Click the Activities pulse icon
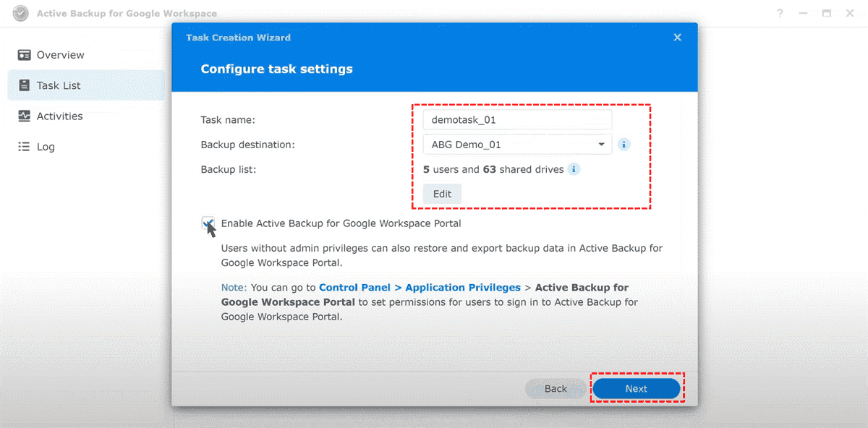Viewport: 868px width, 428px height. [25, 116]
